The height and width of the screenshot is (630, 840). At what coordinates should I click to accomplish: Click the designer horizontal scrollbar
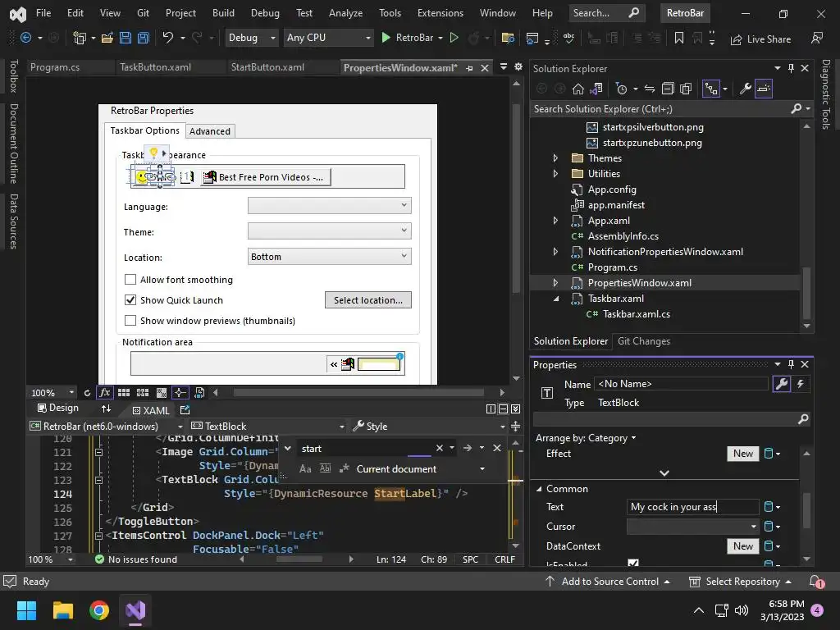358,393
